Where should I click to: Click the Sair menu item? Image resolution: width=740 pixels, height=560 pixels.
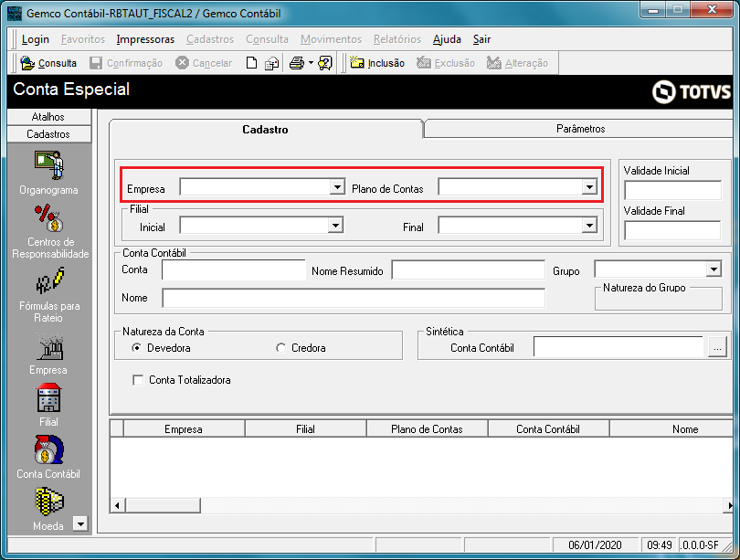click(481, 39)
